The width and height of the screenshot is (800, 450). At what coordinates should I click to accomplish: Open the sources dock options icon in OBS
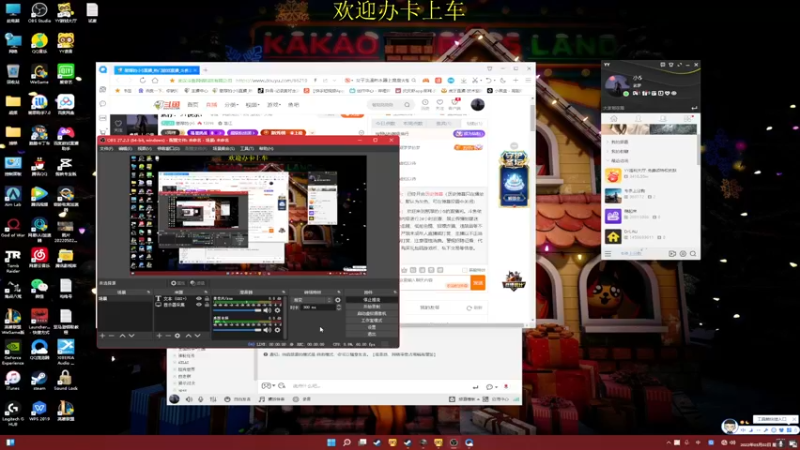[x=206, y=292]
